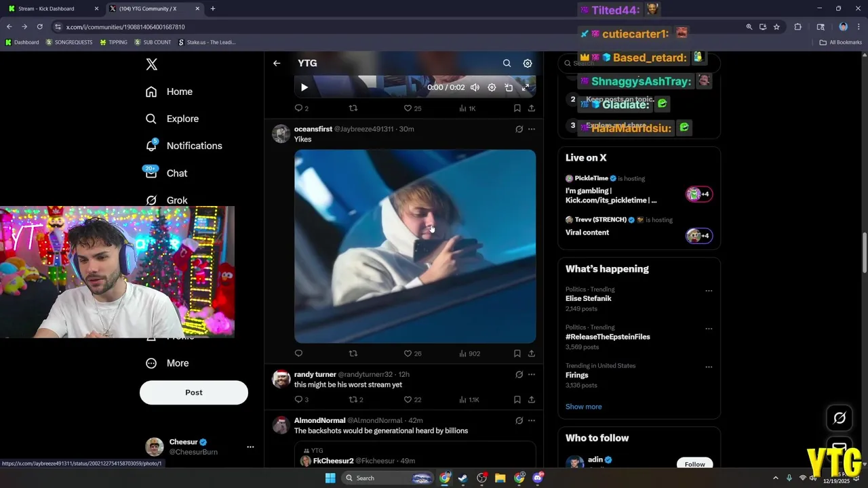Screen dimensions: 868x488
Task: Repost the top video post
Action: [353, 108]
